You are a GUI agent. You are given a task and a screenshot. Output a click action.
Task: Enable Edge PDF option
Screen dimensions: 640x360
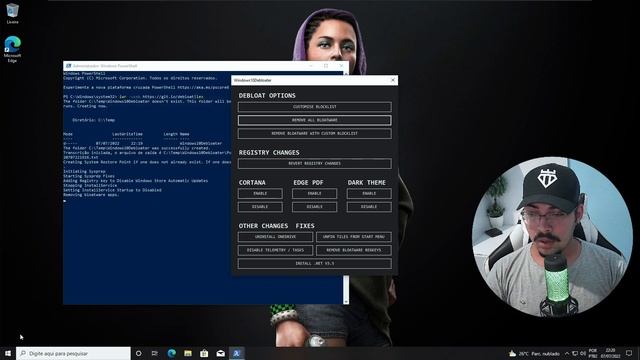tap(314, 193)
